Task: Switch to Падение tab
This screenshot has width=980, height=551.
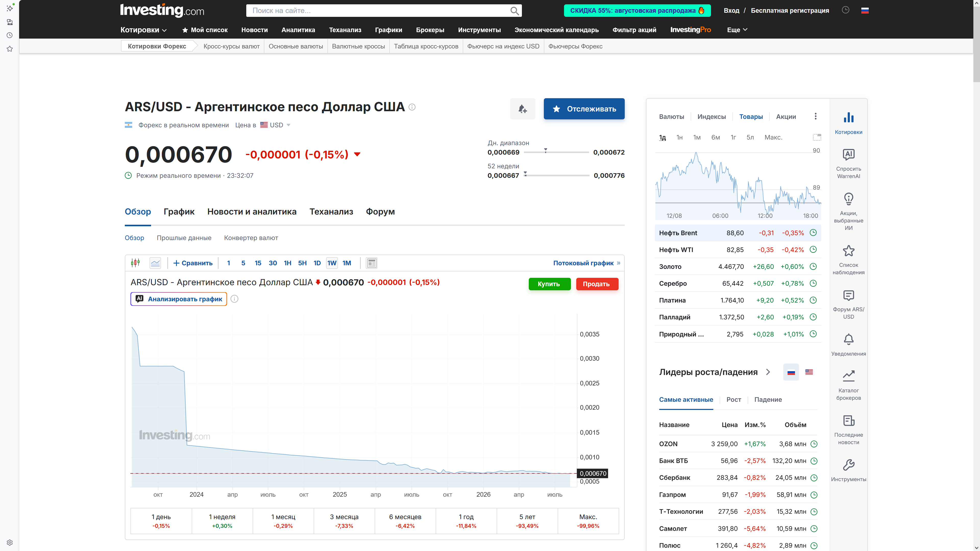Action: 768,399
